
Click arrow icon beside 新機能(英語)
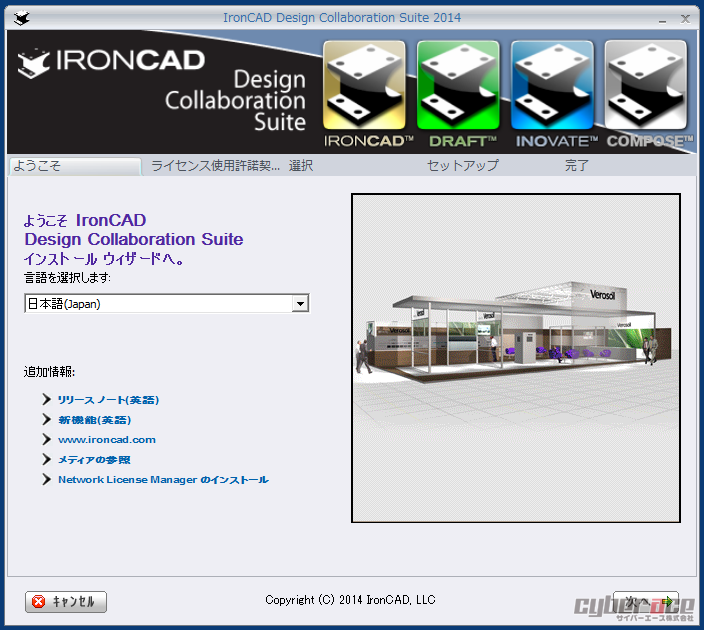(47, 419)
